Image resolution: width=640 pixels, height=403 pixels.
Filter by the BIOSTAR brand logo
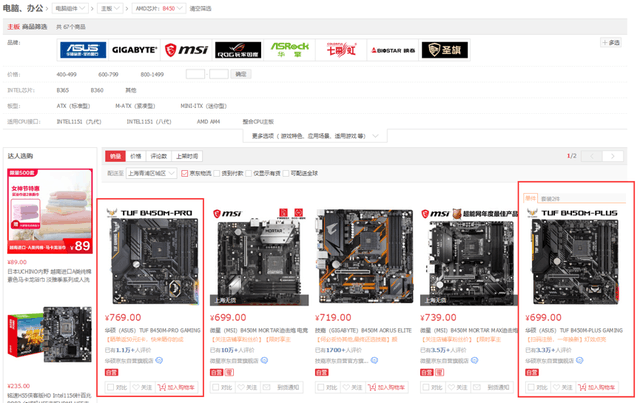pyautogui.click(x=393, y=50)
